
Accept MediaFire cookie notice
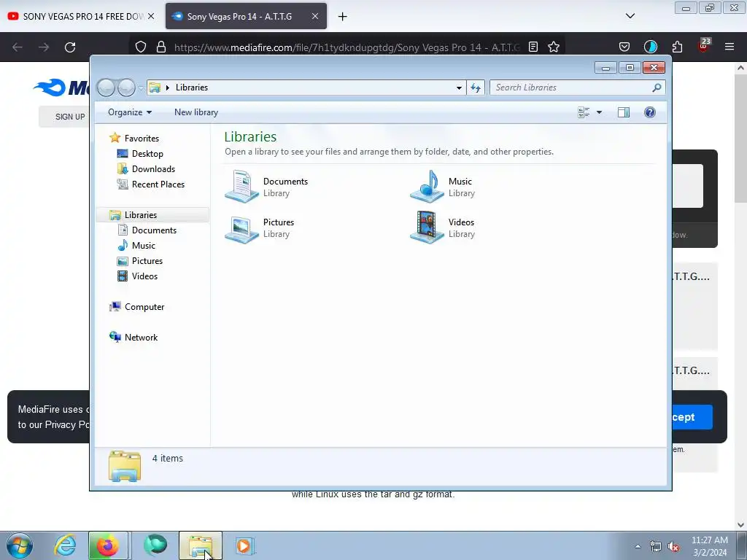[x=692, y=417]
